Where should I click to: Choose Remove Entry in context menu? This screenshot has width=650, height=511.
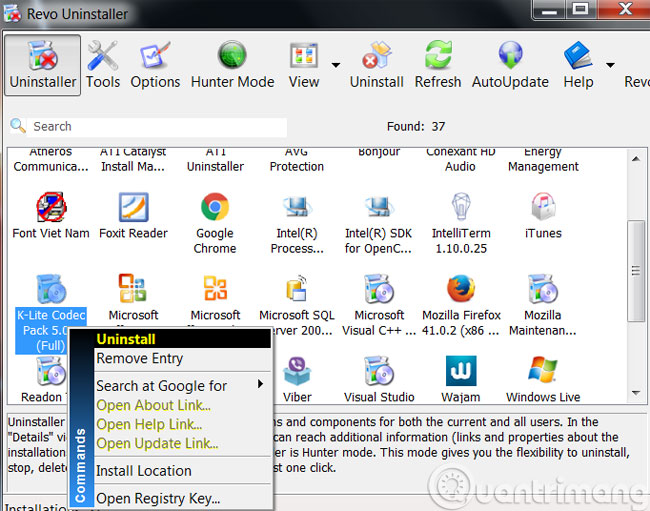click(x=182, y=358)
